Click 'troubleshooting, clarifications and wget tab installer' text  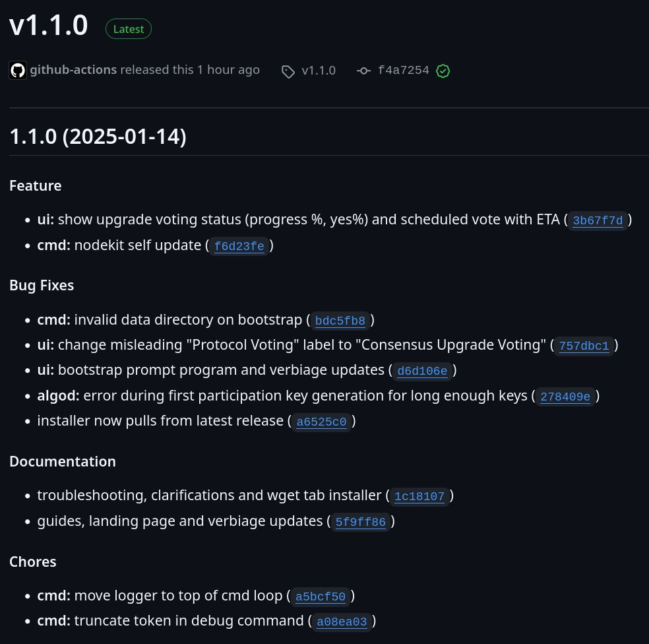pos(209,496)
